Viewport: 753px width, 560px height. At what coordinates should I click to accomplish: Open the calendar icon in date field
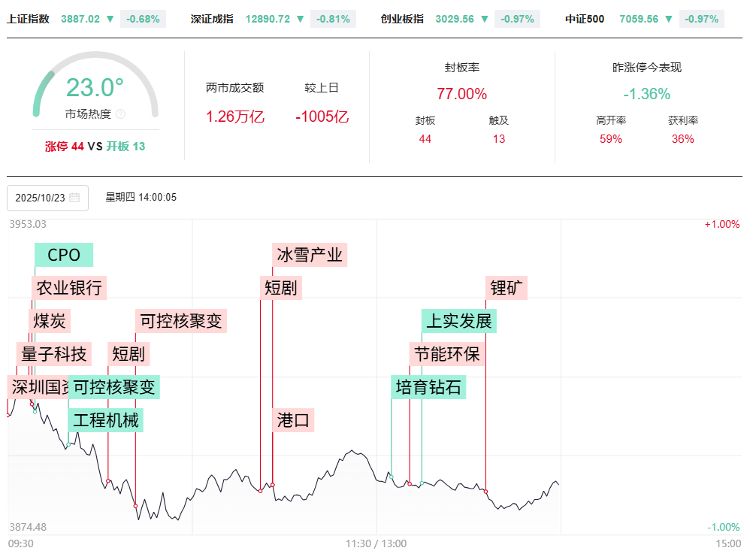[74, 198]
